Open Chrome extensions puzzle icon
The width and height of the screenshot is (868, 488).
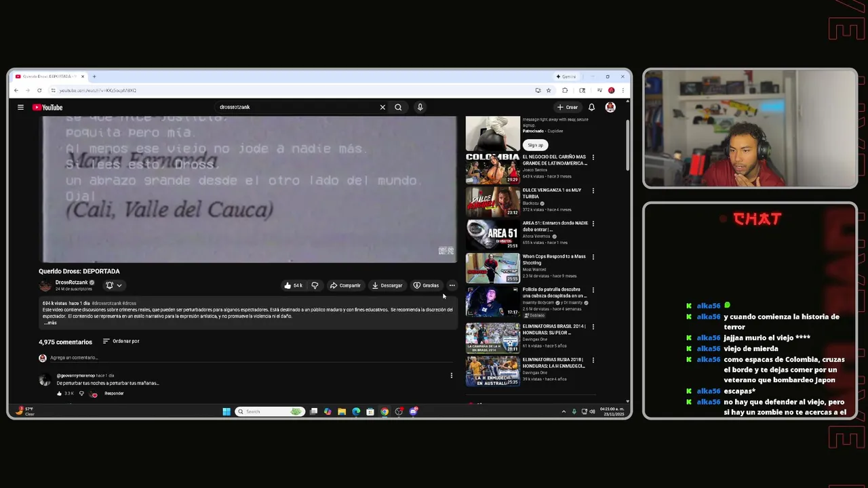(x=565, y=90)
